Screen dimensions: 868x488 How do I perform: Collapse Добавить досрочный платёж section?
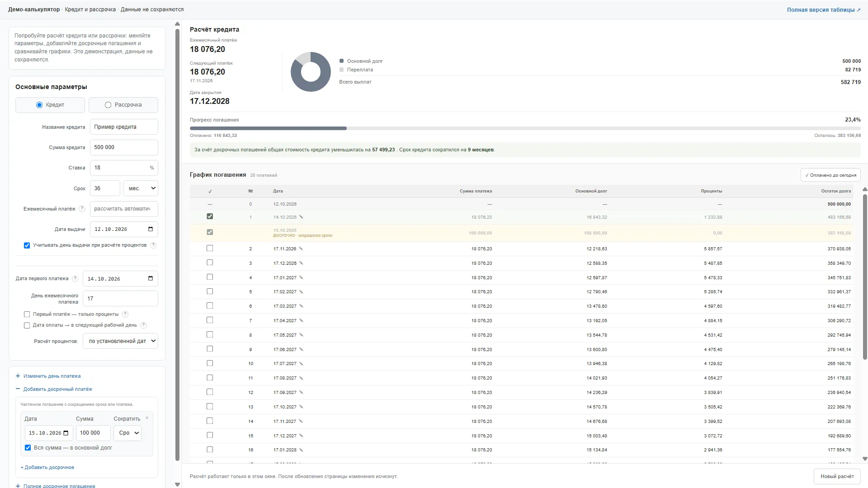(x=54, y=389)
